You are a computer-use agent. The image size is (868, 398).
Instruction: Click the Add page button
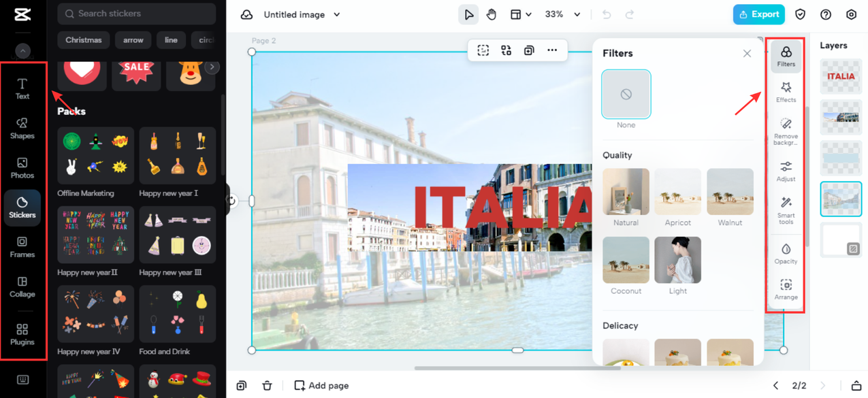pos(321,385)
